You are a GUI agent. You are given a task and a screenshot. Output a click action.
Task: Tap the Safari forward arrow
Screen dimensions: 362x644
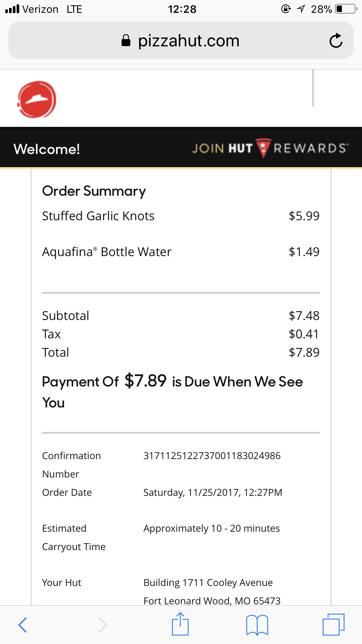[x=103, y=625]
